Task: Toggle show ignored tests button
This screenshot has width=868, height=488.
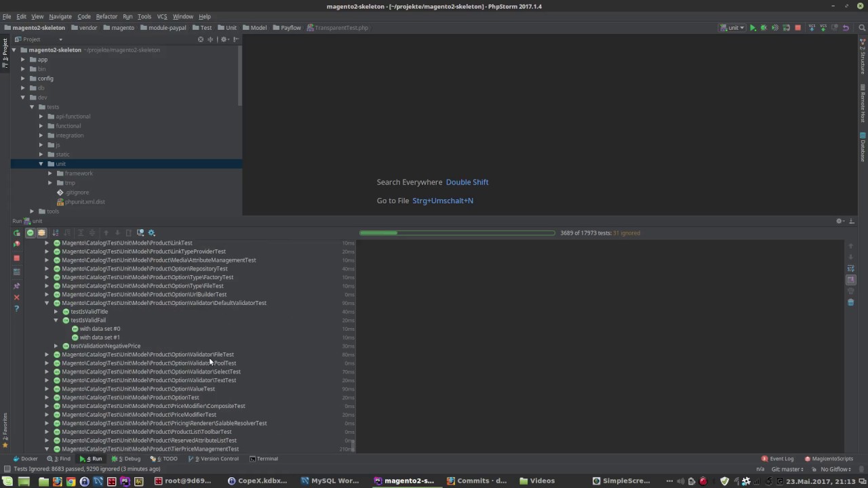Action: point(41,233)
